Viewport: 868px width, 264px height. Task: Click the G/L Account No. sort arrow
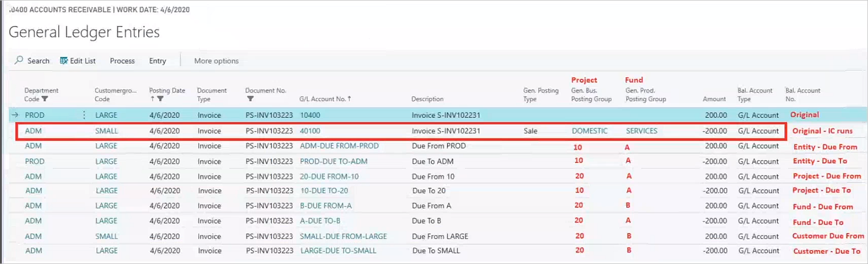click(349, 99)
